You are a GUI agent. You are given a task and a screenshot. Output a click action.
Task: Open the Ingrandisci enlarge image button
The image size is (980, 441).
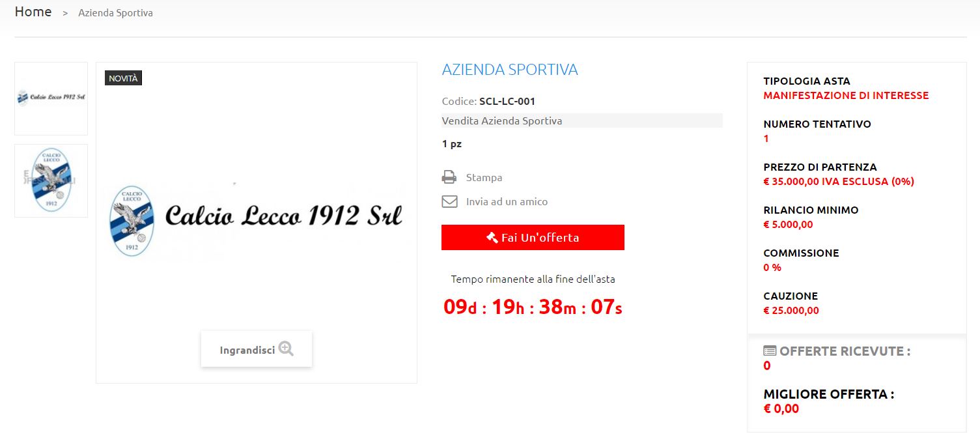click(x=257, y=349)
